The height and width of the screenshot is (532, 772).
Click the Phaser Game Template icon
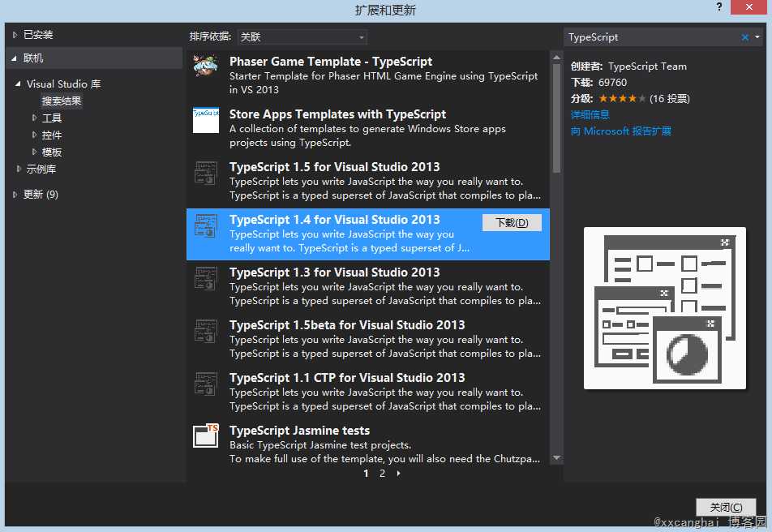tap(206, 67)
